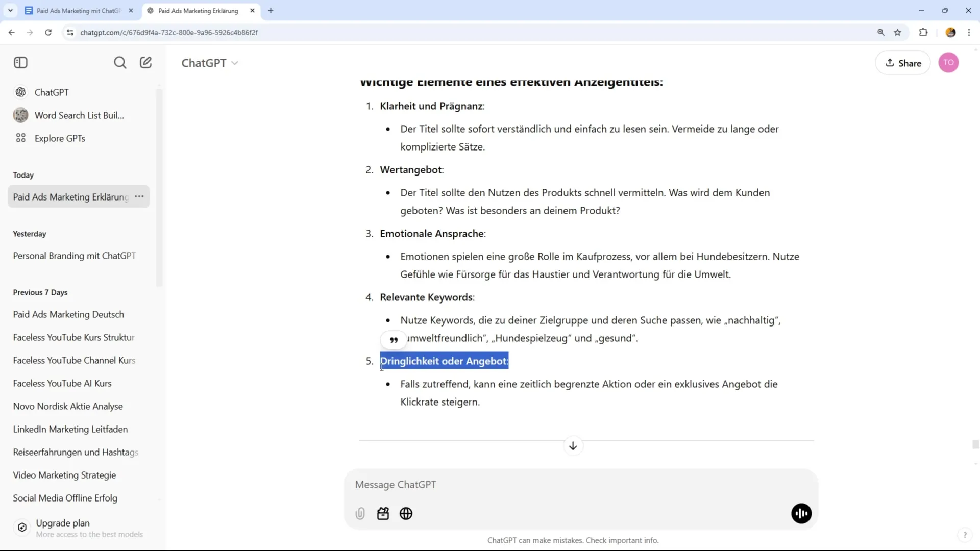Open Social Media Offline Erfolg chat
This screenshot has height=551, width=980.
click(x=79, y=498)
